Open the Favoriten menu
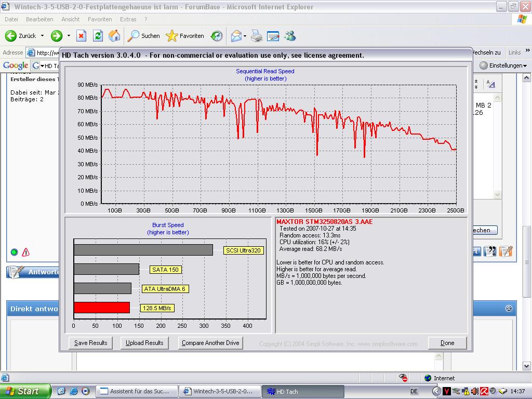532x399 pixels. [x=100, y=19]
